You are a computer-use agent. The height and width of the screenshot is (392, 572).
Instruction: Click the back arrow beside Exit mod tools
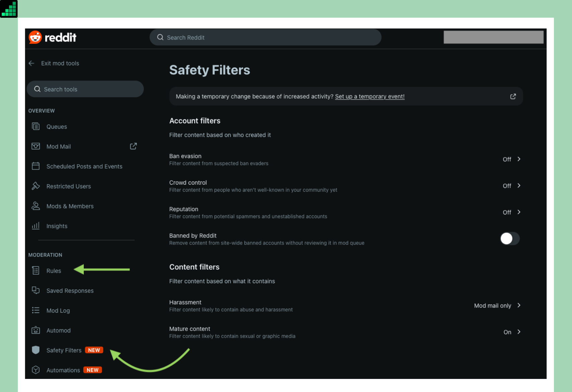(x=31, y=63)
